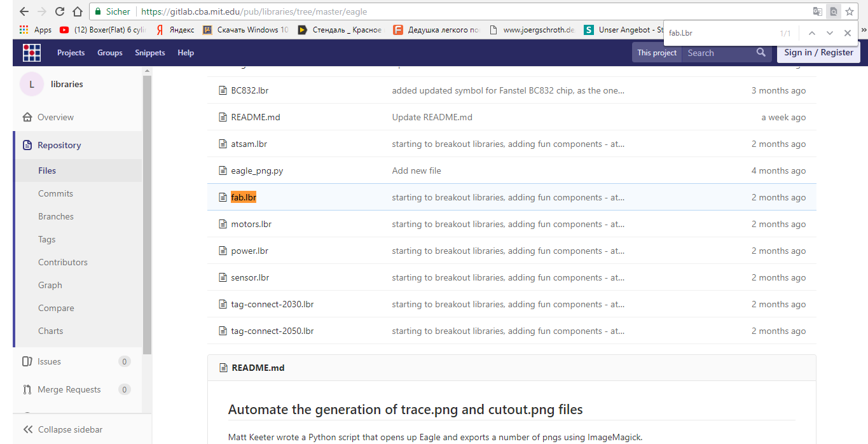Open the Projects menu

click(71, 53)
